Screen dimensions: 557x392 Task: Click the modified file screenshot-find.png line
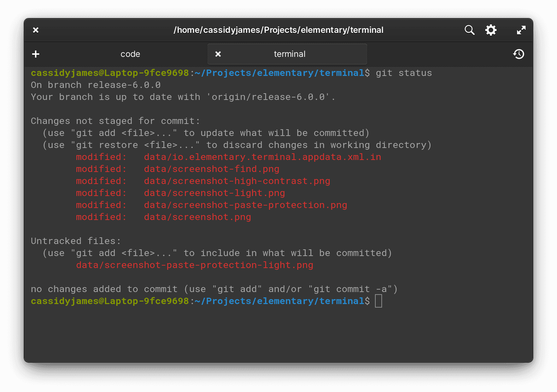(x=211, y=169)
